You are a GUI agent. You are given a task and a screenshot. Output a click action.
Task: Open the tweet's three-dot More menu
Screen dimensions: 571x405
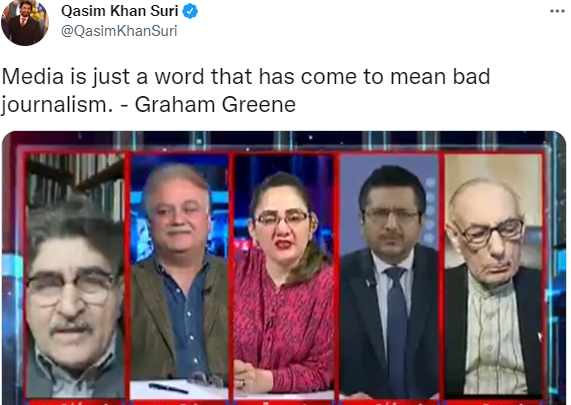[x=557, y=11]
